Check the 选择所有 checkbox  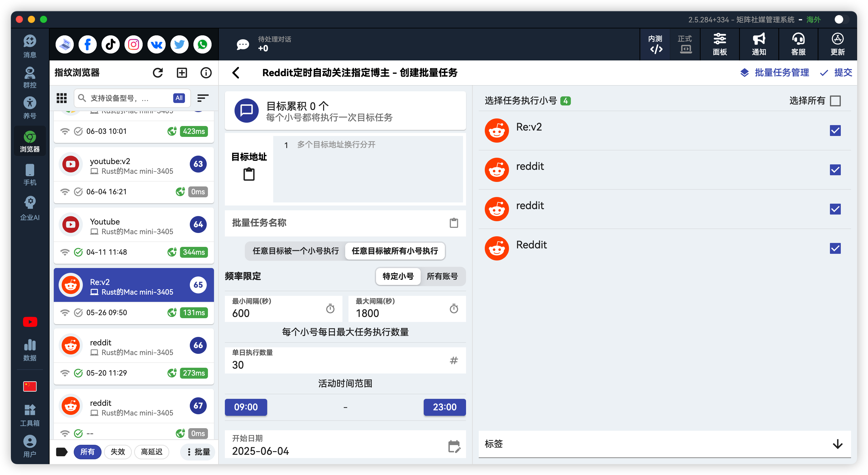pos(835,101)
